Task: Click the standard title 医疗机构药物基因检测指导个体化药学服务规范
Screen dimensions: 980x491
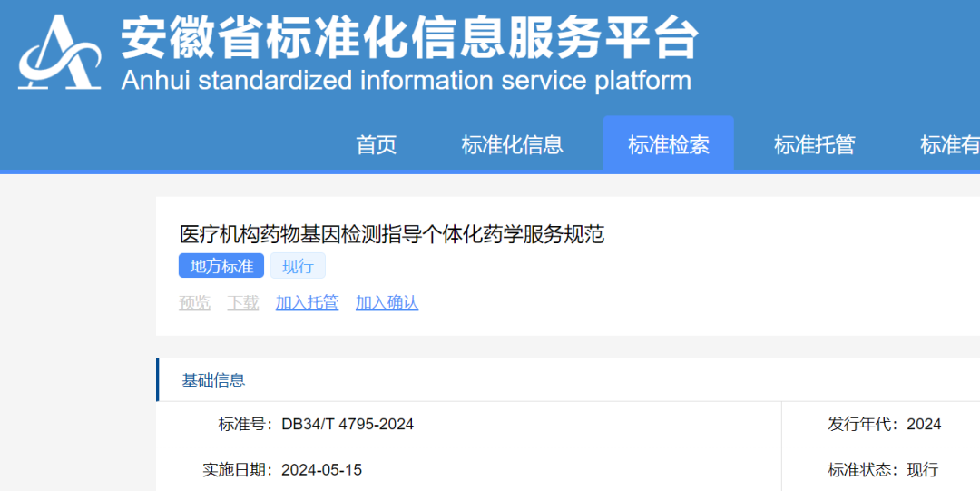Action: [x=391, y=234]
